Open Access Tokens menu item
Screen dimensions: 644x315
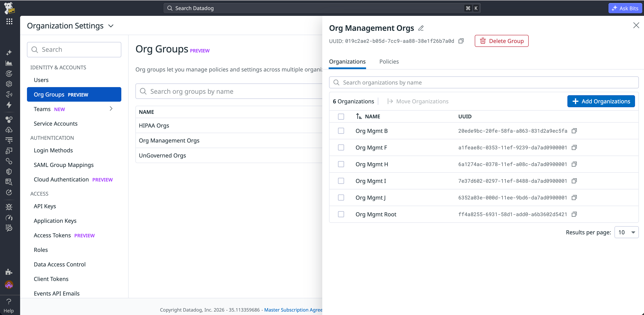[74, 235]
